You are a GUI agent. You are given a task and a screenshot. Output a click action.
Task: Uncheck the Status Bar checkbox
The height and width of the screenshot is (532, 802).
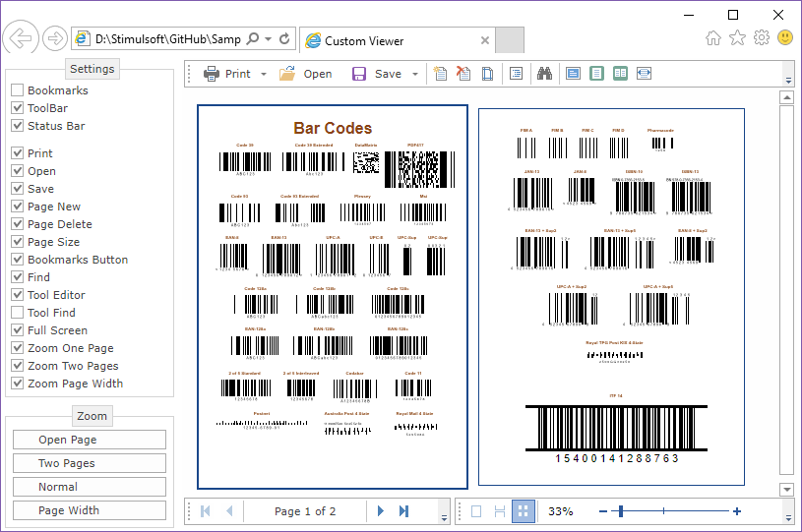(18, 126)
